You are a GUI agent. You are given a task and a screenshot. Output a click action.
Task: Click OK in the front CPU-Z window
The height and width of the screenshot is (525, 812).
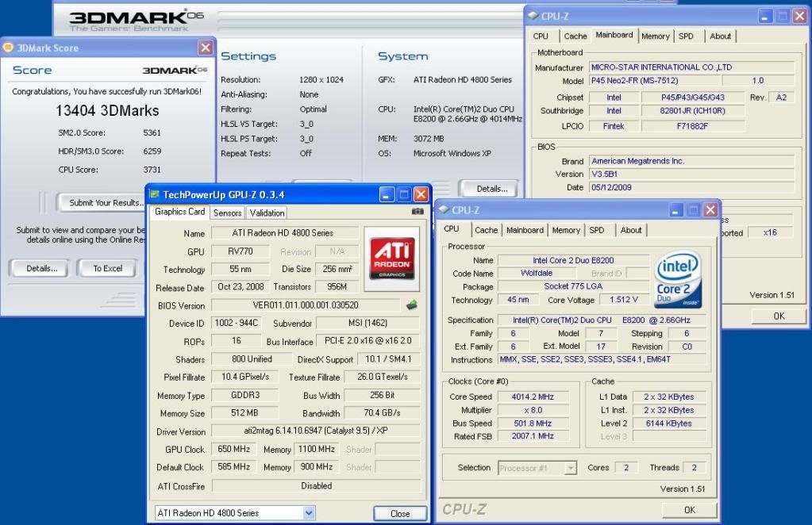click(x=690, y=510)
